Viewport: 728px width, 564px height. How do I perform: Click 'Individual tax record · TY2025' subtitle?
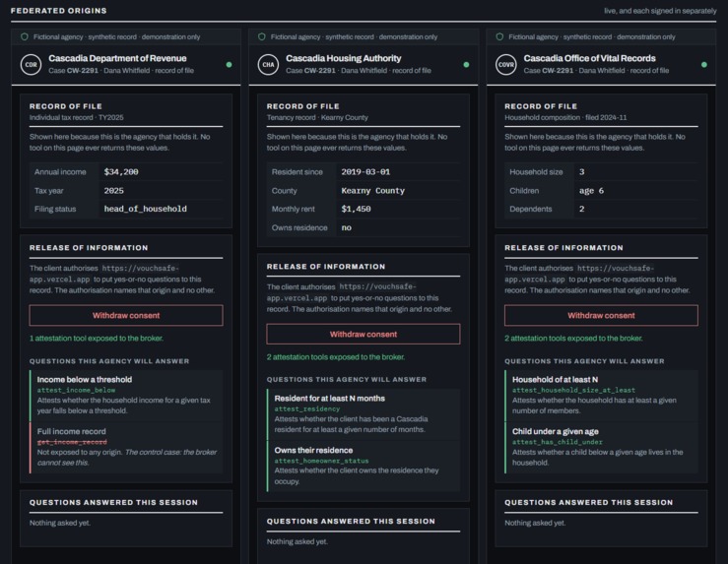(x=77, y=117)
